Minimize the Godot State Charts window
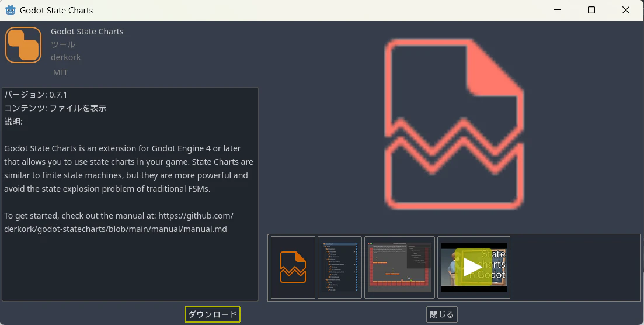This screenshot has height=325, width=644. [x=558, y=10]
